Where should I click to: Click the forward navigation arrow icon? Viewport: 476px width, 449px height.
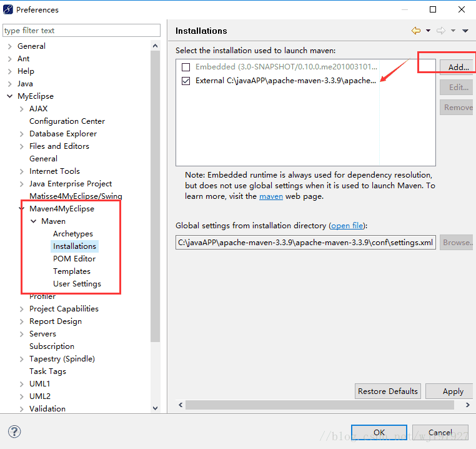(x=441, y=31)
